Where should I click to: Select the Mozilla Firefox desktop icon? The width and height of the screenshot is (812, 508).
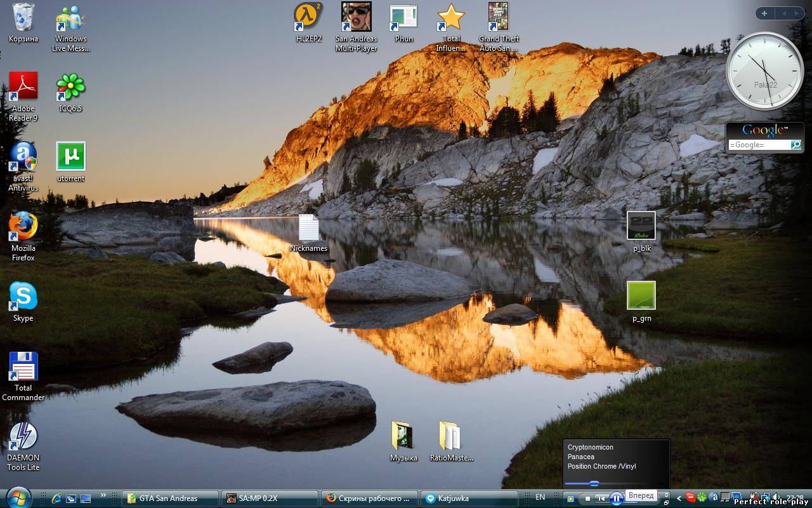pyautogui.click(x=23, y=236)
